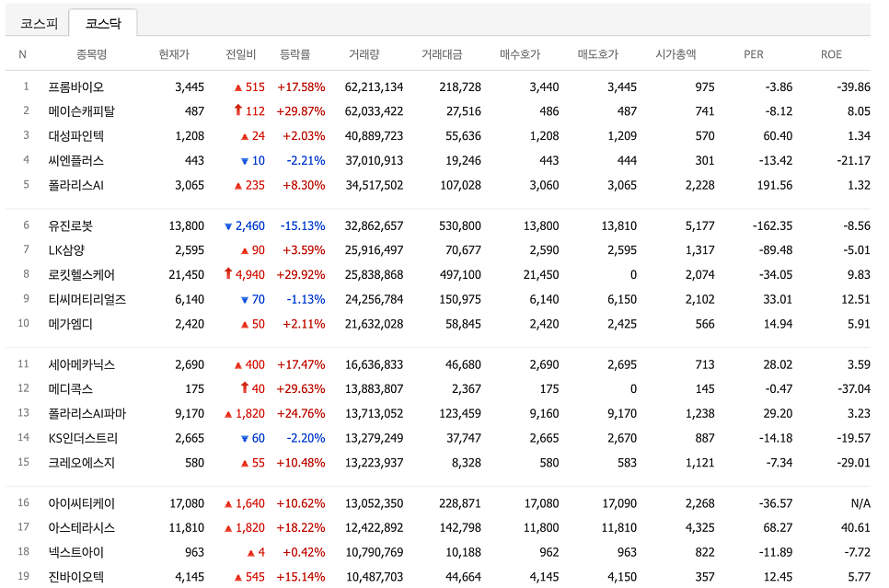Image resolution: width=889 pixels, height=588 pixels.
Task: Open stock 아스테라시스
Action: pos(81,528)
